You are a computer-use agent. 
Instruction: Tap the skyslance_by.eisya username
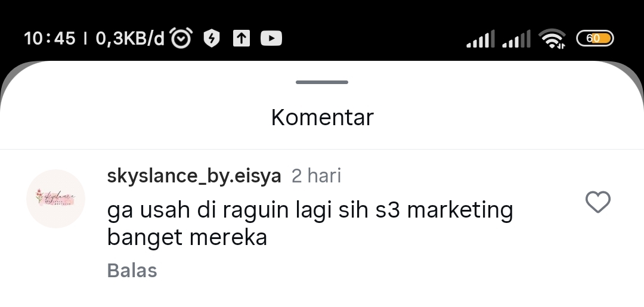coord(194,176)
